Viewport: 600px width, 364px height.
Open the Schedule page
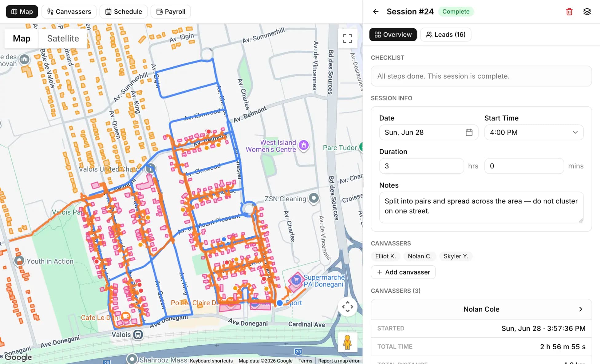point(124,12)
